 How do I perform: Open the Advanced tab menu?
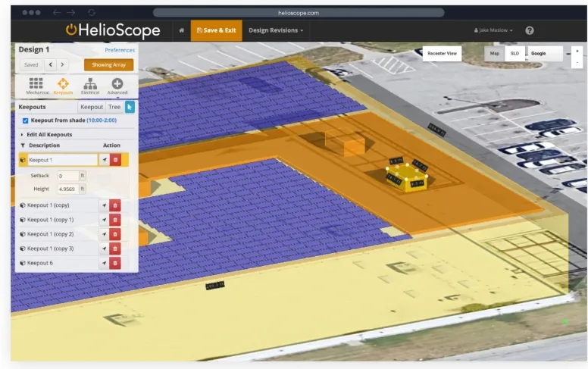(117, 86)
